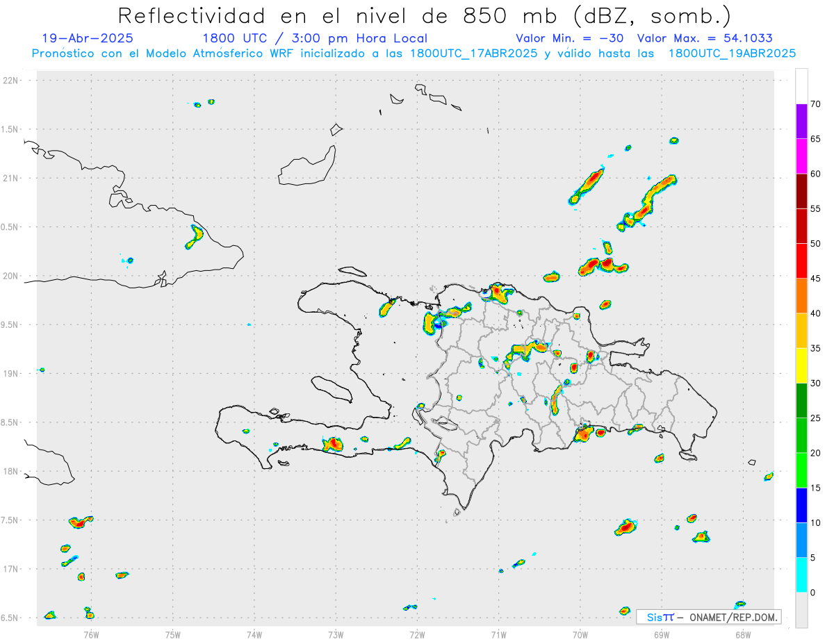Viewport: 834px width, 644px height.
Task: Select the date text '19-Abr-2025'
Action: coord(88,39)
